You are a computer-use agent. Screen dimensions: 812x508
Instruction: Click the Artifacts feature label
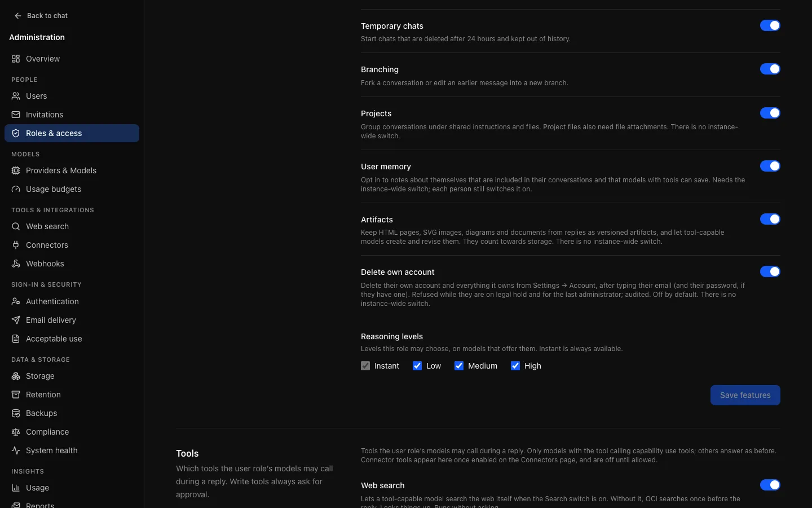377,220
